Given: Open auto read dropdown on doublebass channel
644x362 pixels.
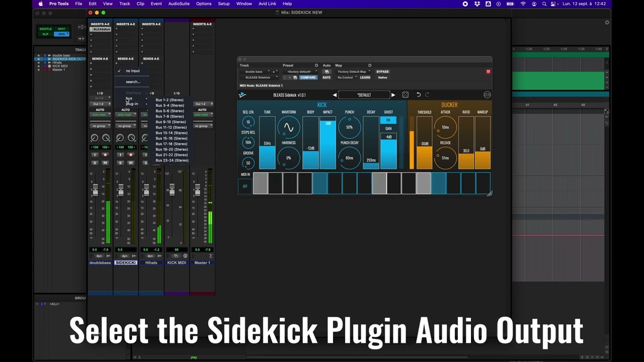Looking at the screenshot, I should pos(100,115).
